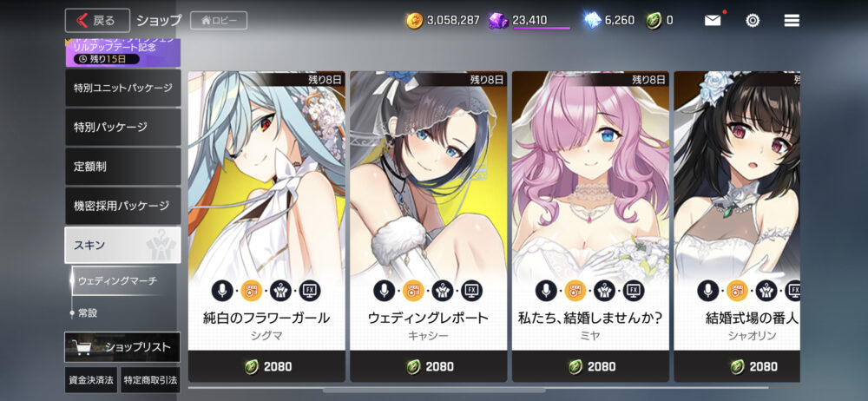Tap FX effect icon on ウェディングレポート card
The height and width of the screenshot is (401, 868).
471,290
